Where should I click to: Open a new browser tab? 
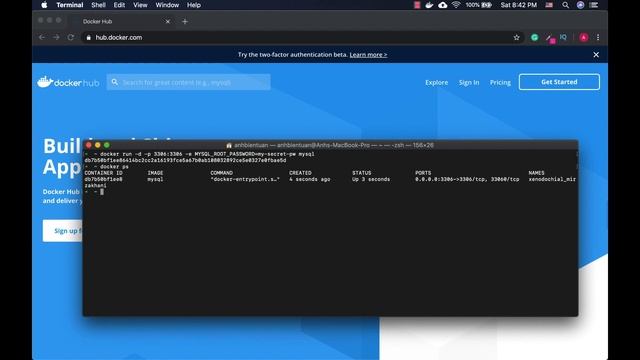[x=185, y=21]
